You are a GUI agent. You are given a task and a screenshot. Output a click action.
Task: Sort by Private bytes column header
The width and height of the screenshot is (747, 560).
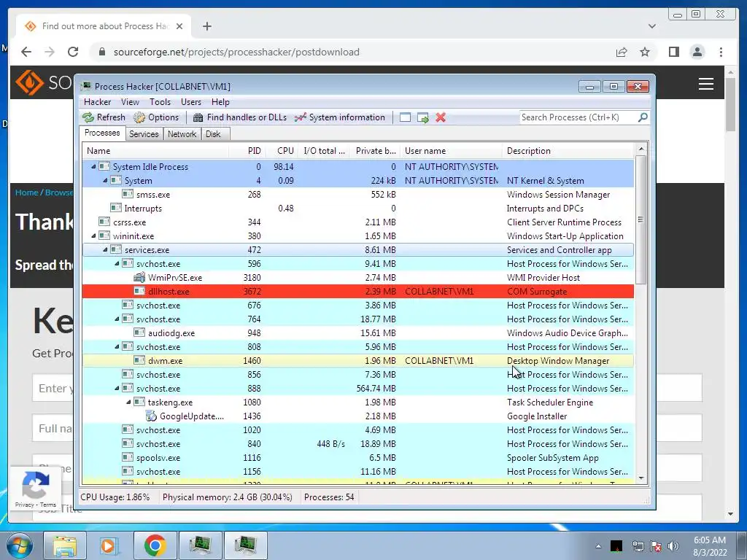[x=376, y=150]
